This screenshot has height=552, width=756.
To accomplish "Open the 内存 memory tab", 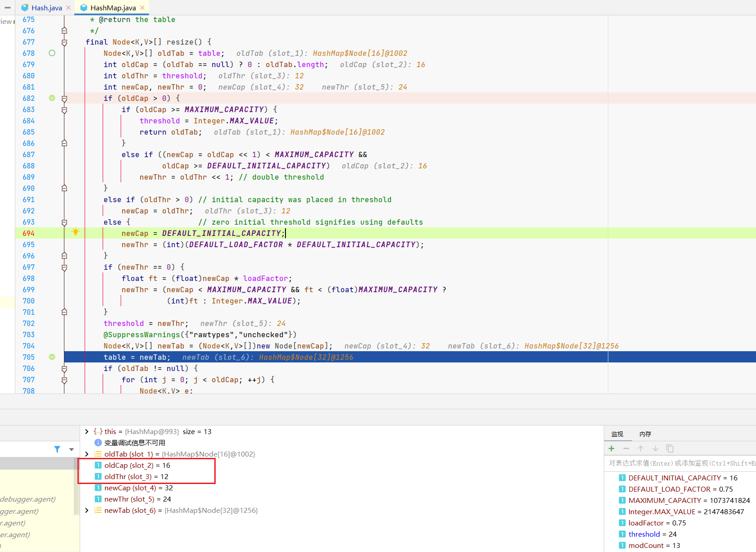I will (645, 434).
